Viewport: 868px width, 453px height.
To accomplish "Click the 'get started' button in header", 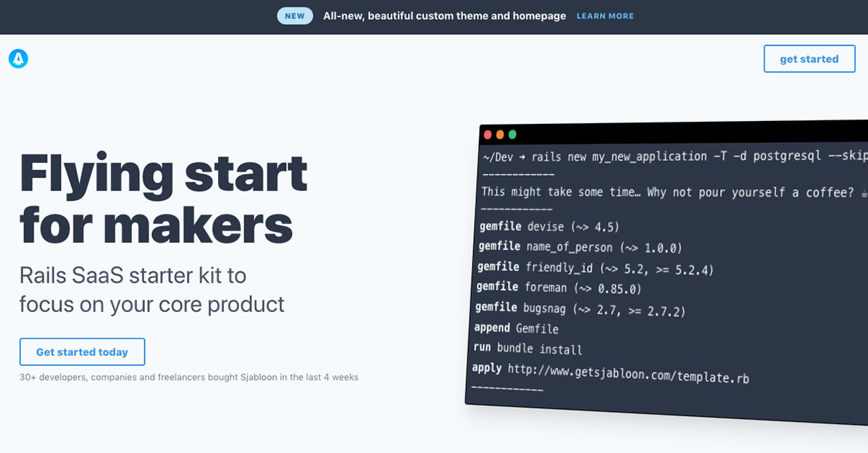I will 809,59.
